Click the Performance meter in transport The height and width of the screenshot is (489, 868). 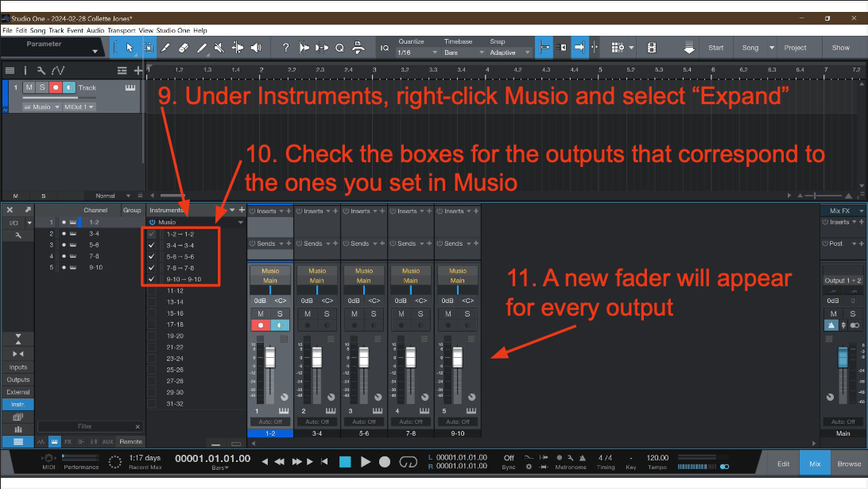81,461
